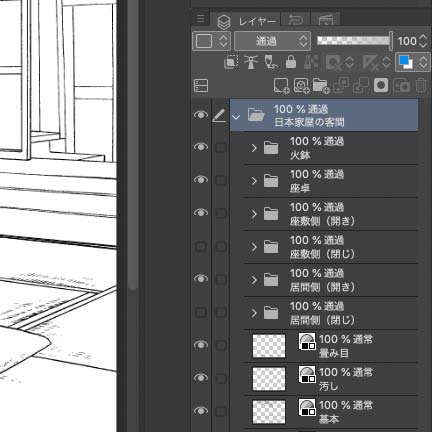This screenshot has width=432, height=432.
Task: Select the 居間側（開き） folder
Action: click(x=331, y=280)
